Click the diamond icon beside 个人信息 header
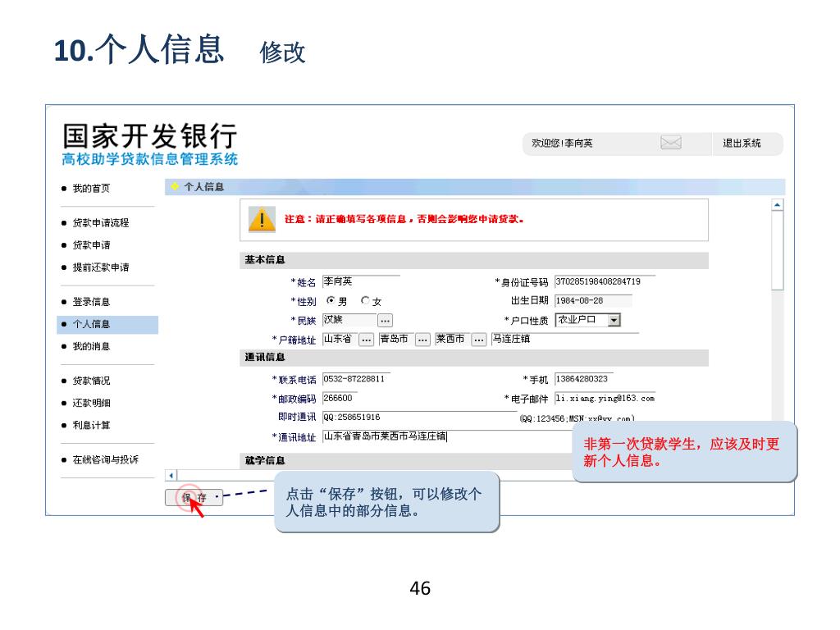This screenshot has width=840, height=630. pyautogui.click(x=175, y=186)
